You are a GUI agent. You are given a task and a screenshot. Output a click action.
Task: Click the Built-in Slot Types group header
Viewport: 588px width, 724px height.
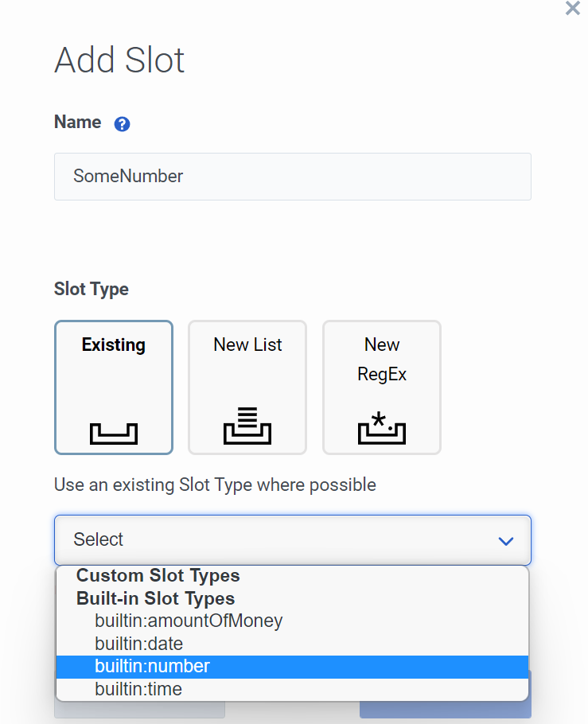click(155, 598)
